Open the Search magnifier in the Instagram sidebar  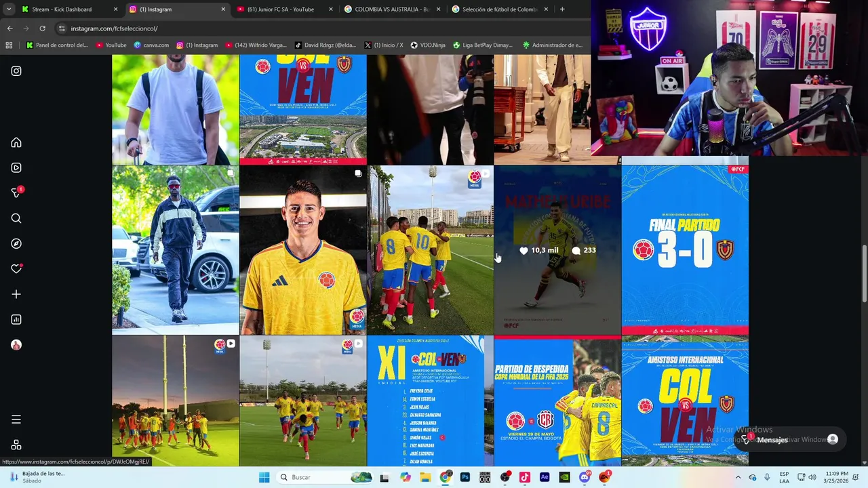16,218
